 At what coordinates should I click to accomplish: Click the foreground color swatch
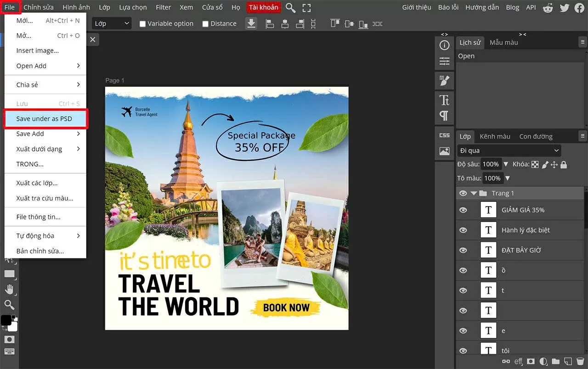pos(6,320)
